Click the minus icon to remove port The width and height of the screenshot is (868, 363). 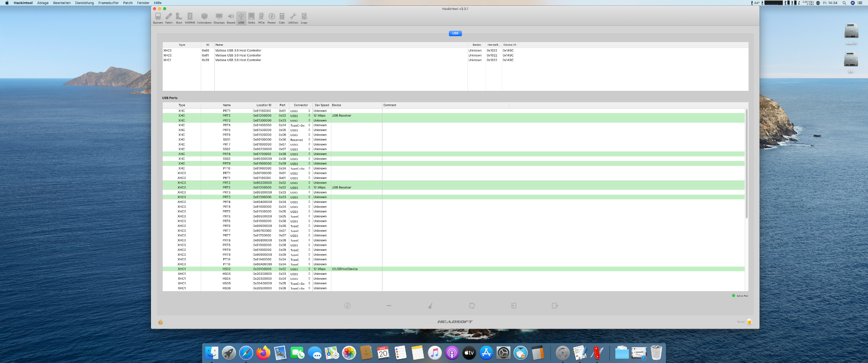(x=389, y=306)
